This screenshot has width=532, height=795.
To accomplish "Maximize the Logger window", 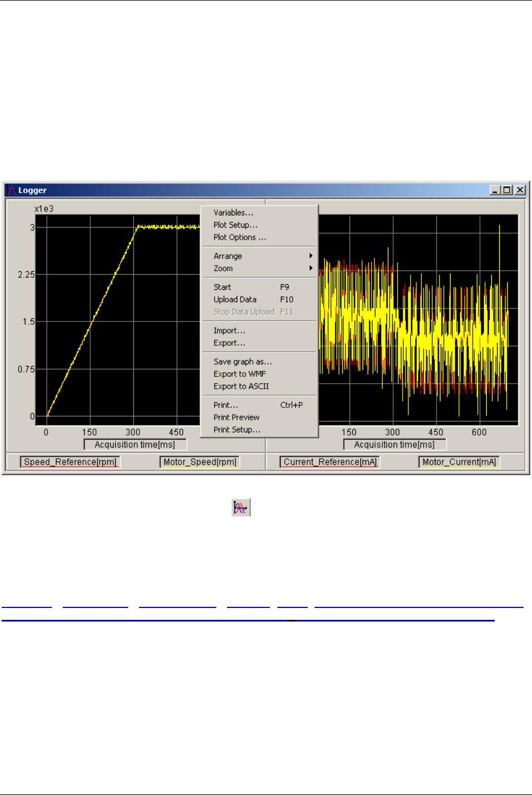I will [x=507, y=190].
